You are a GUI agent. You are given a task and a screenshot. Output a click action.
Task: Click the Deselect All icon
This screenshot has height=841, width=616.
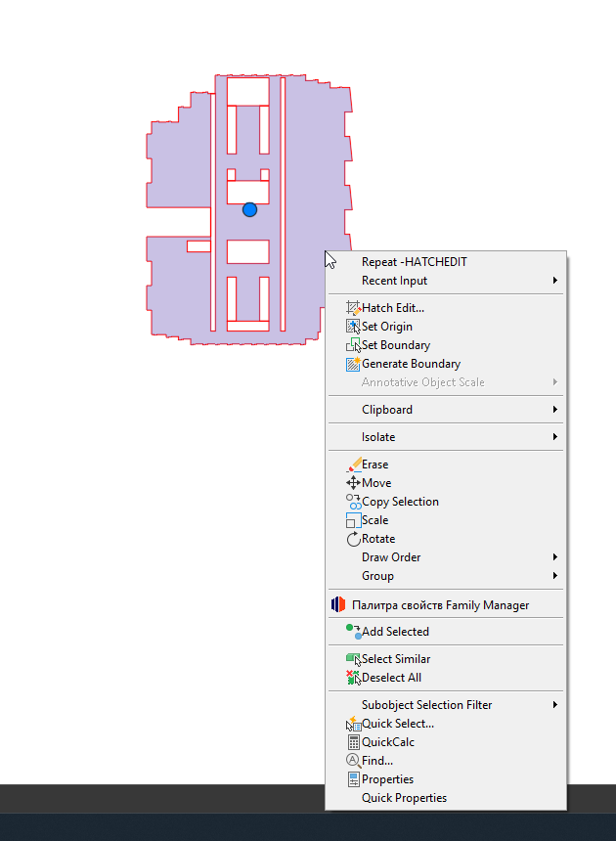(353, 678)
